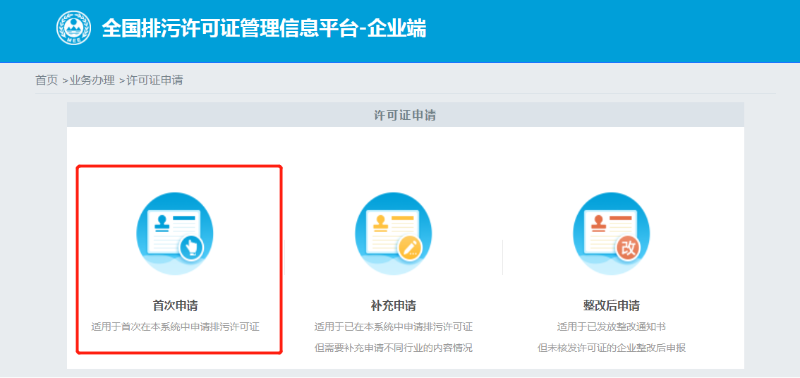The width and height of the screenshot is (800, 378).
Task: Click the platform title 全国排污许可证管理信息平台-企业端
Action: click(x=264, y=28)
